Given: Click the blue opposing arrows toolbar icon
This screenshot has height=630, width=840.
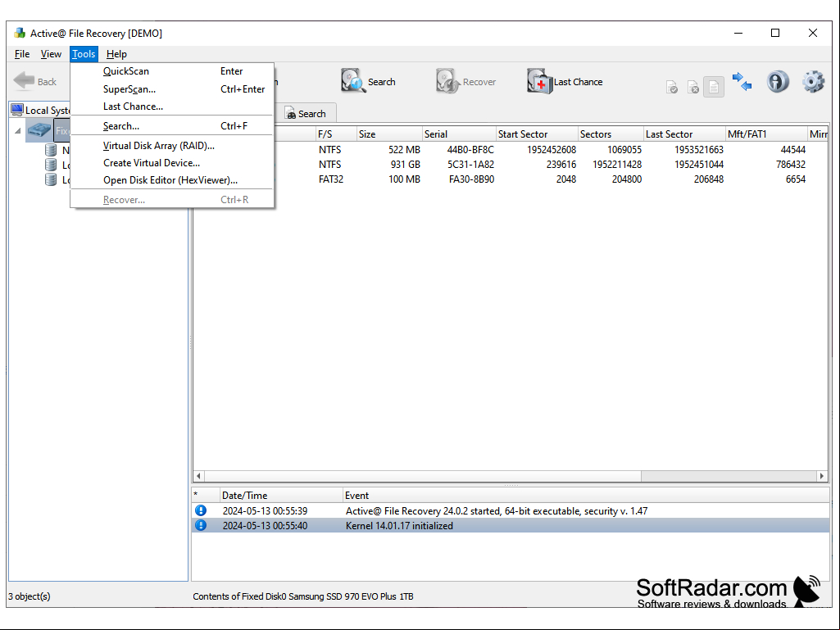Looking at the screenshot, I should click(742, 81).
